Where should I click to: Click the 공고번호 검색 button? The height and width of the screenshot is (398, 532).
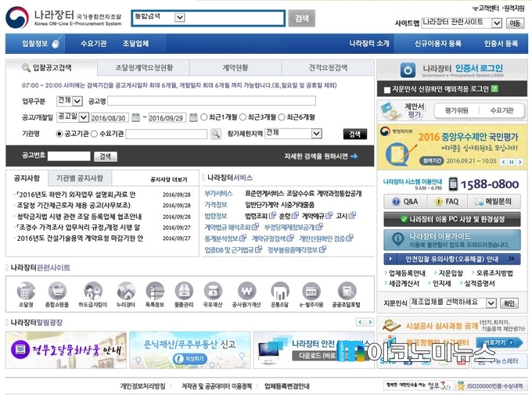pos(105,156)
